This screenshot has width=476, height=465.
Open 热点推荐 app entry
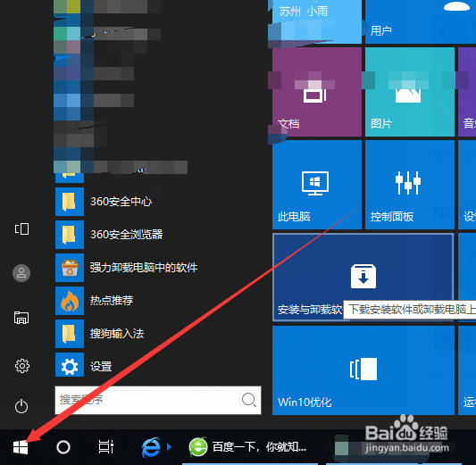[158, 301]
